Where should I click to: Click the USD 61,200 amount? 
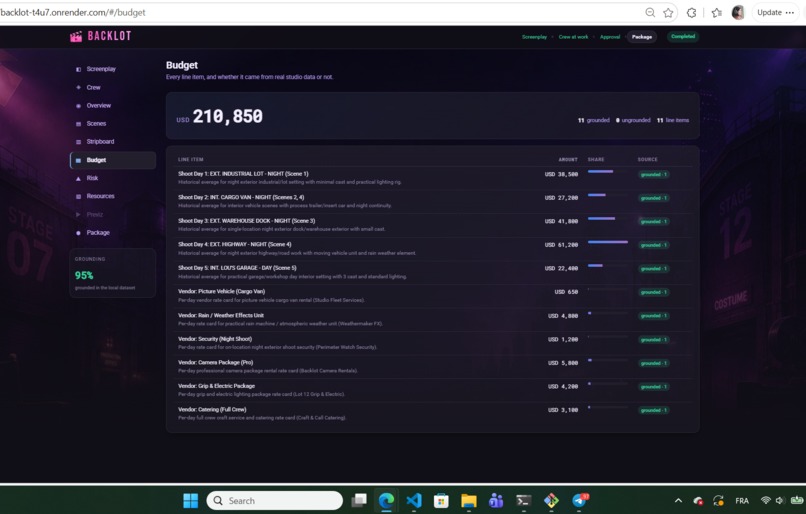[x=561, y=245]
